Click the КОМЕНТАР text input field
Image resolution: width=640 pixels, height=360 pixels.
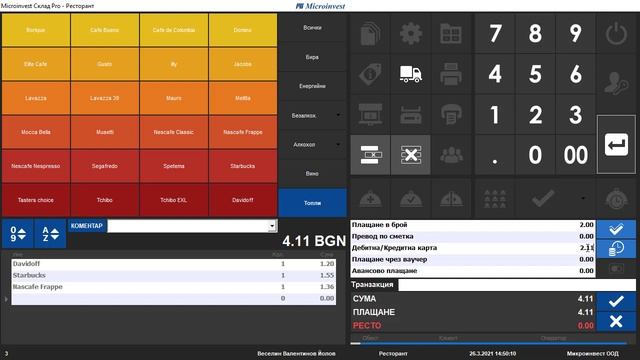pos(188,226)
